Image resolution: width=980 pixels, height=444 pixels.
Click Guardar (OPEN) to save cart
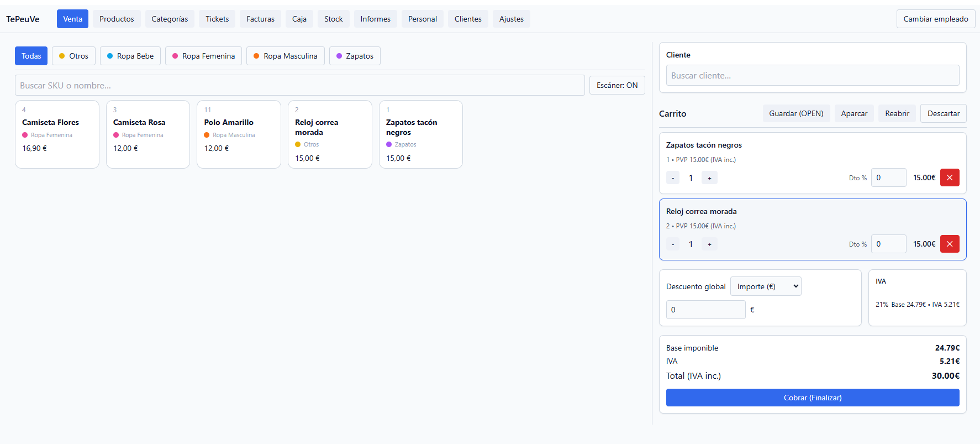(x=795, y=113)
